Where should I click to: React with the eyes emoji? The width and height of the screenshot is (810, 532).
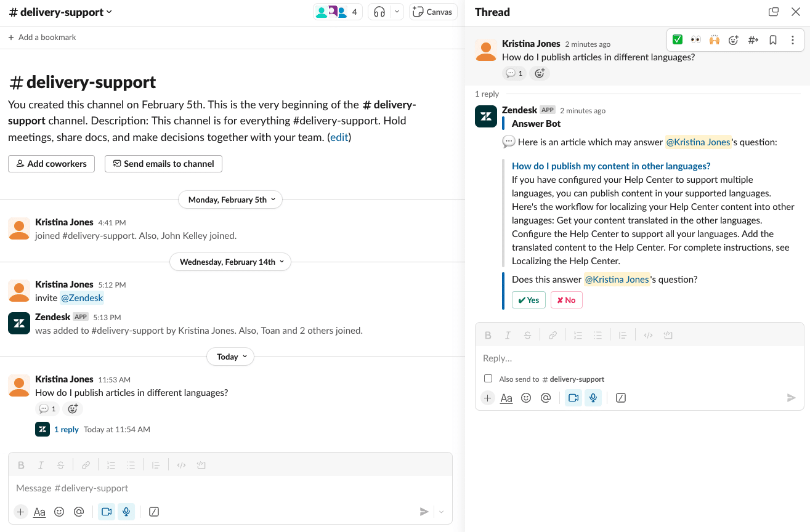(x=695, y=39)
